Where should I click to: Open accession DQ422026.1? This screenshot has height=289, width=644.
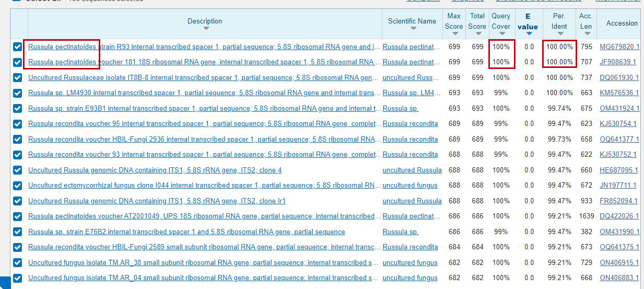click(619, 216)
